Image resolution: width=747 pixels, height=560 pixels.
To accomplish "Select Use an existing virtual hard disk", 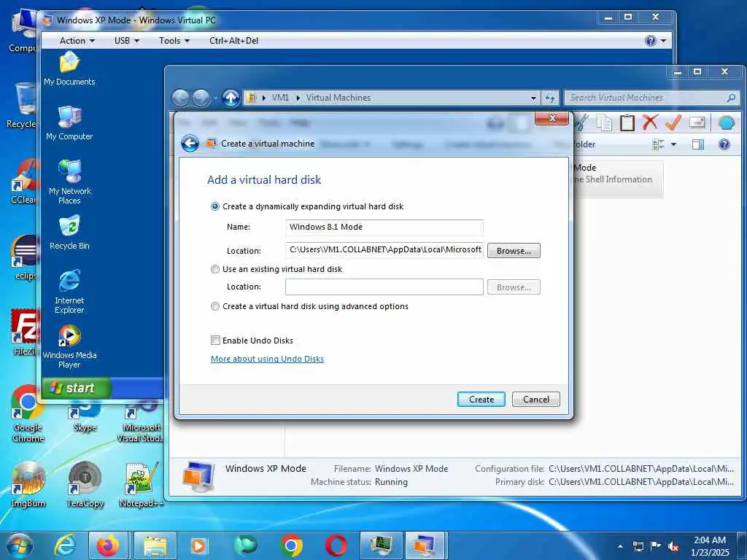I will [x=215, y=270].
